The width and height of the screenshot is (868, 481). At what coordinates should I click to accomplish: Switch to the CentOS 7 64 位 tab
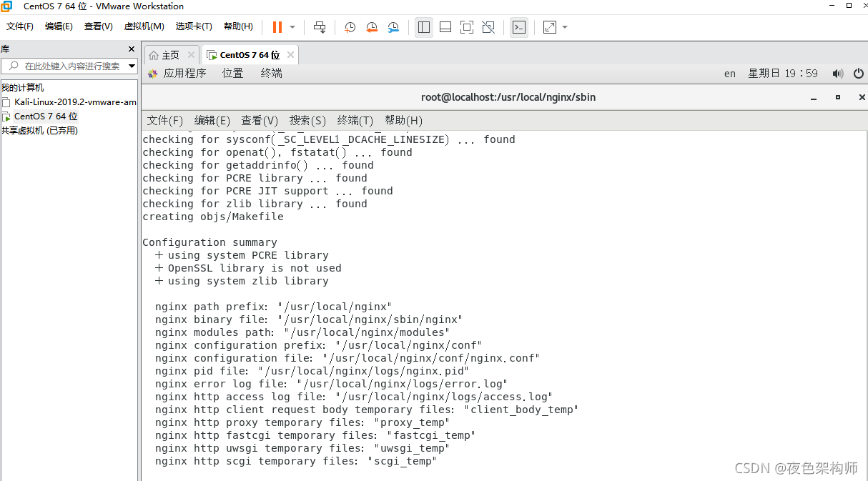coord(250,55)
